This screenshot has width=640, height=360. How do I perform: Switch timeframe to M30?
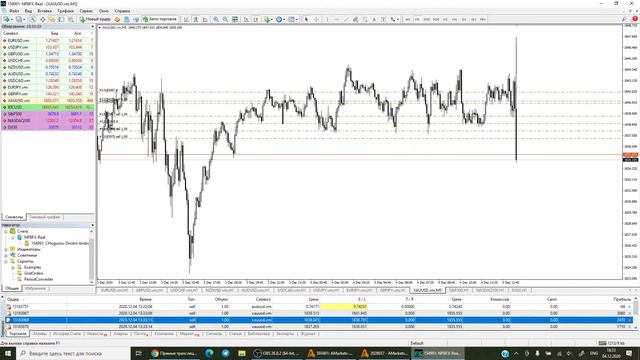point(436,19)
